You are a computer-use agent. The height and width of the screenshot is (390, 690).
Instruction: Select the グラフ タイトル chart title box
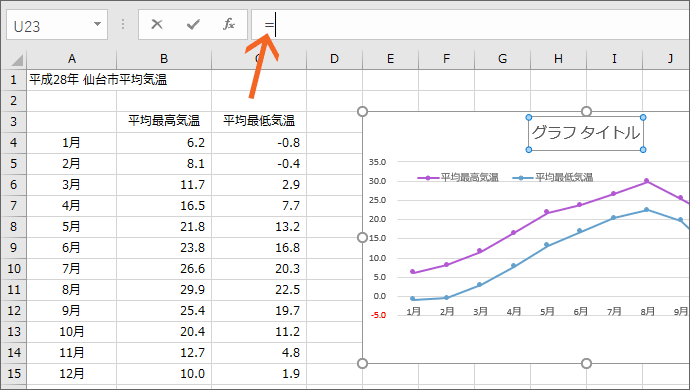[x=586, y=133]
